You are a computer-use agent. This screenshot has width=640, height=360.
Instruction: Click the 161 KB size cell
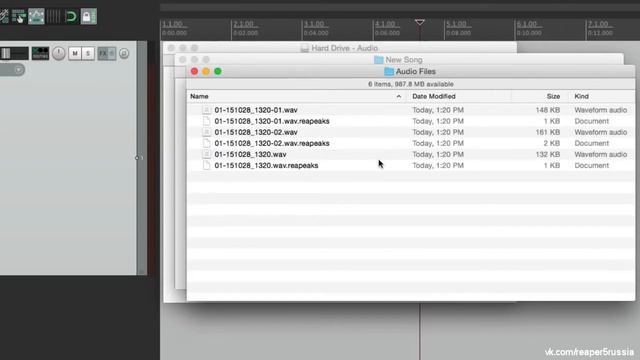click(x=547, y=132)
